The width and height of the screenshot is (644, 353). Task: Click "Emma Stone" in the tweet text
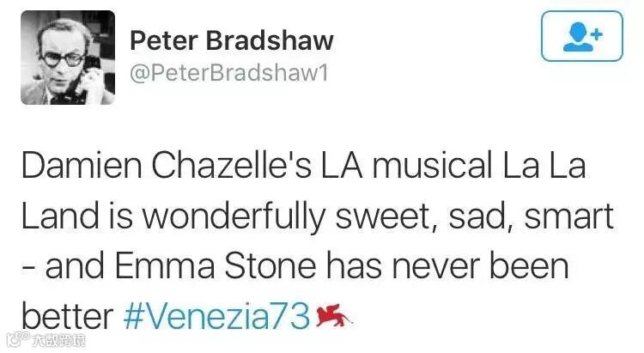tap(228, 267)
